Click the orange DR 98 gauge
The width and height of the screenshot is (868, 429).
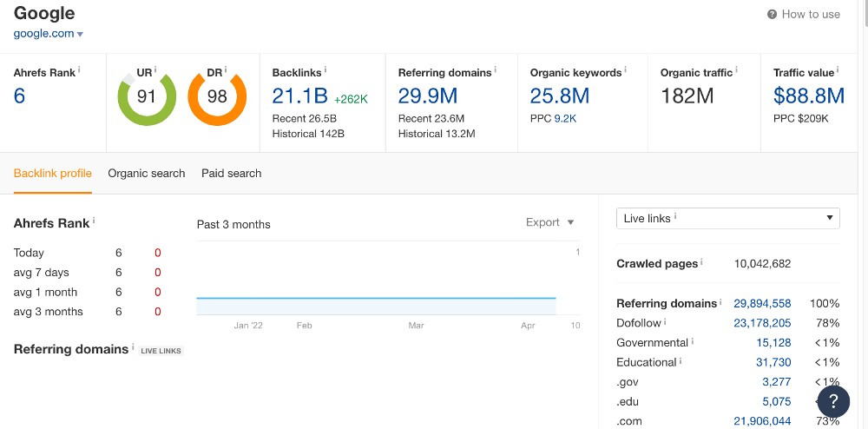click(217, 97)
